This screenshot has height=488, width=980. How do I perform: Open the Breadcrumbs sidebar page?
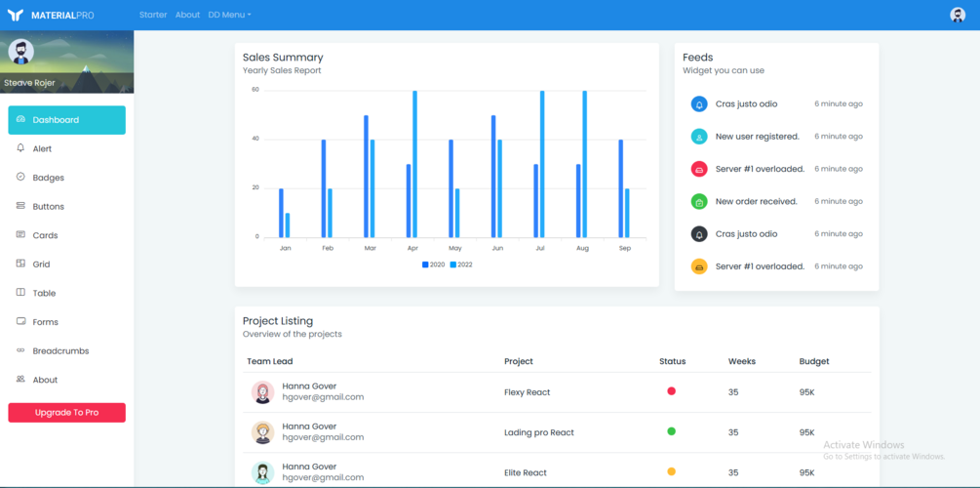click(67, 351)
